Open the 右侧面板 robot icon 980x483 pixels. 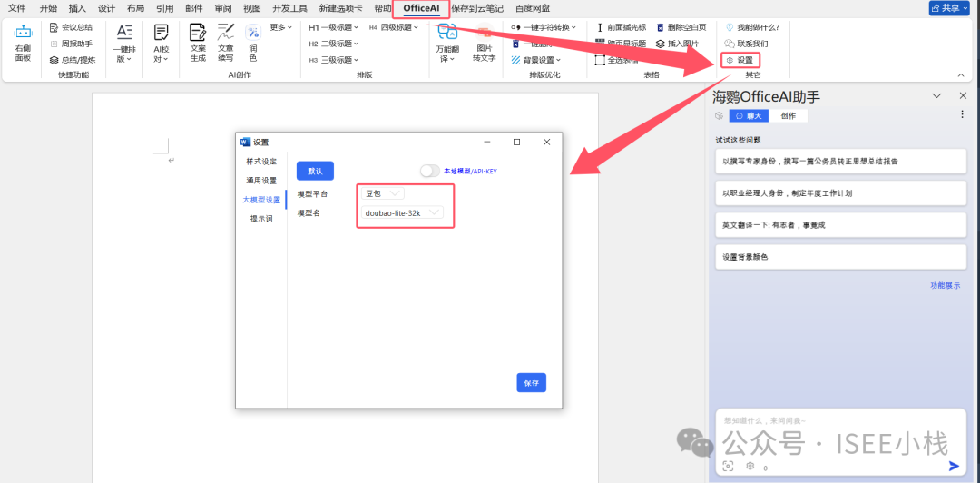pyautogui.click(x=23, y=32)
